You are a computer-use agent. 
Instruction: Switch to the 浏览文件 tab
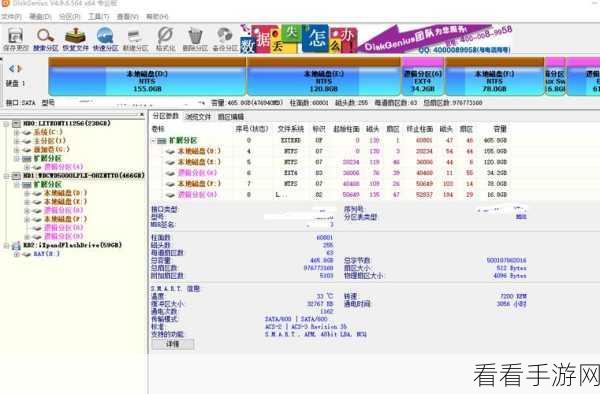pos(198,117)
